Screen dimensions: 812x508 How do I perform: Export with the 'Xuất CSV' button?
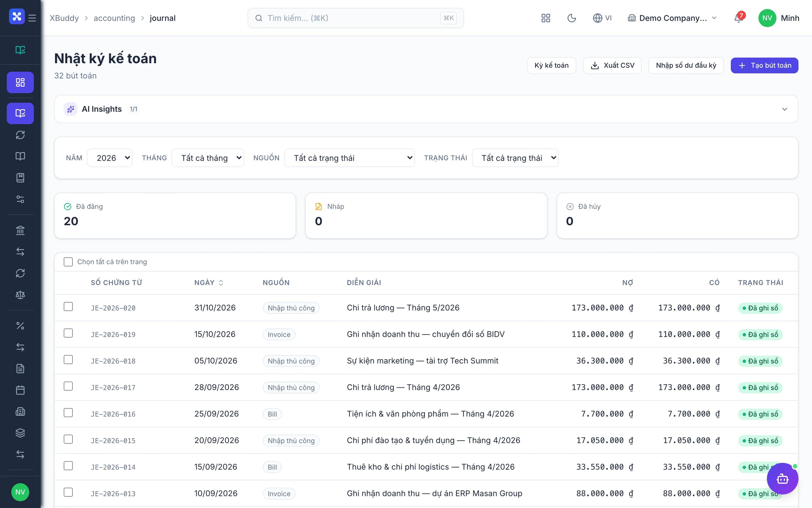[612, 65]
